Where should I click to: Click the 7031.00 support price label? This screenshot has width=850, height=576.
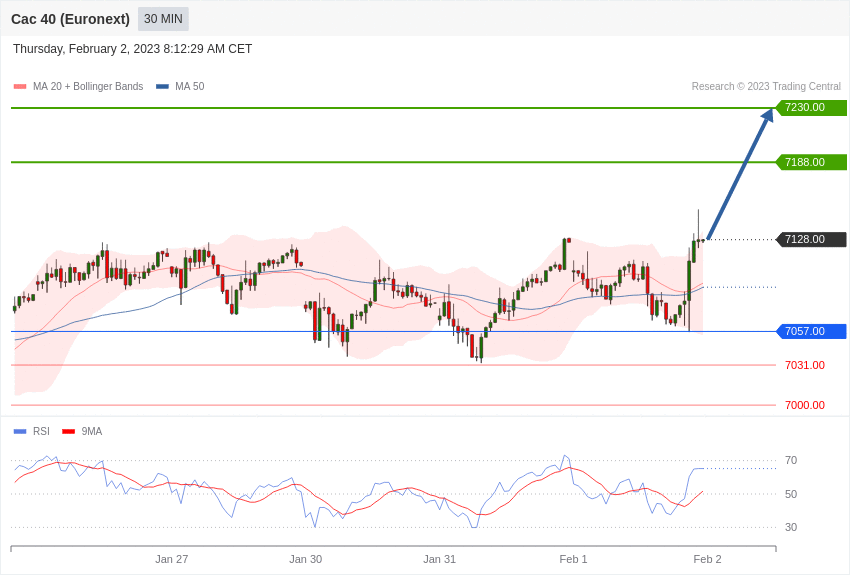coord(805,365)
